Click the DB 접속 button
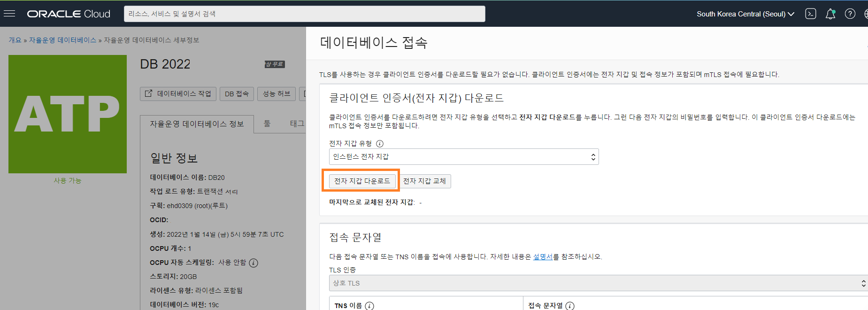Screen dimensions: 868x310 coord(237,94)
